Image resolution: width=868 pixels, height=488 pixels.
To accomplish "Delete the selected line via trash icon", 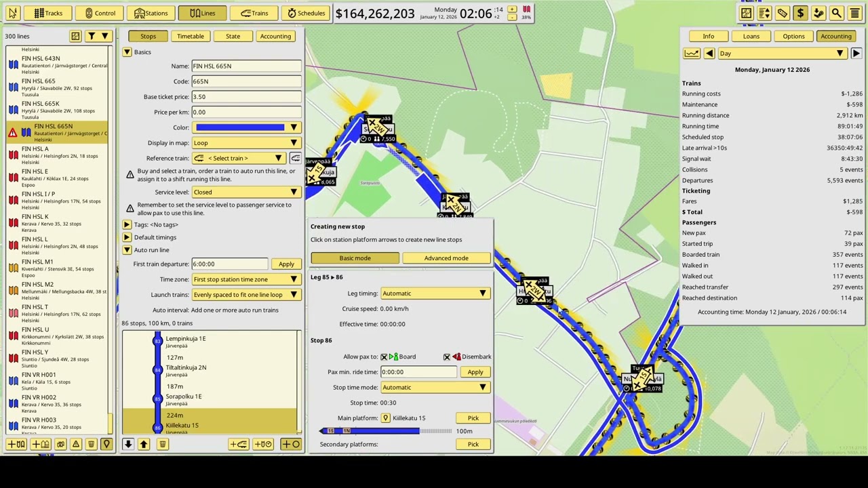I will 91,445.
